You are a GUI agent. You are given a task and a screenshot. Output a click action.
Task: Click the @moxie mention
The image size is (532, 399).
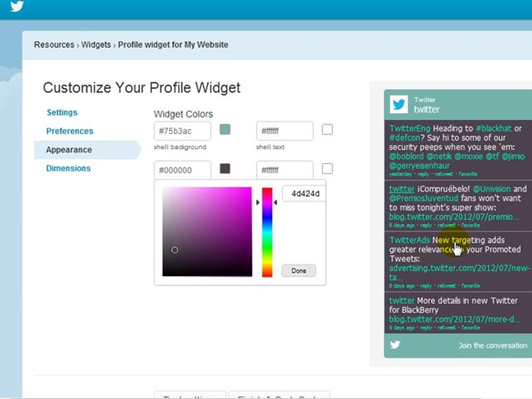click(x=469, y=156)
